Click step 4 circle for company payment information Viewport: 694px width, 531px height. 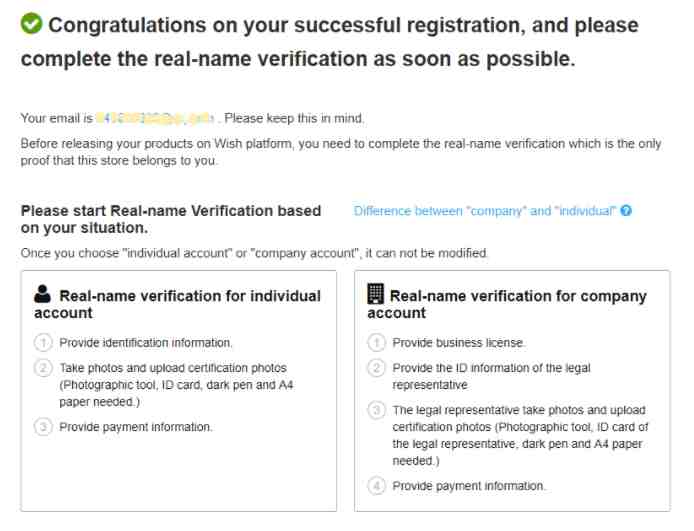[376, 486]
